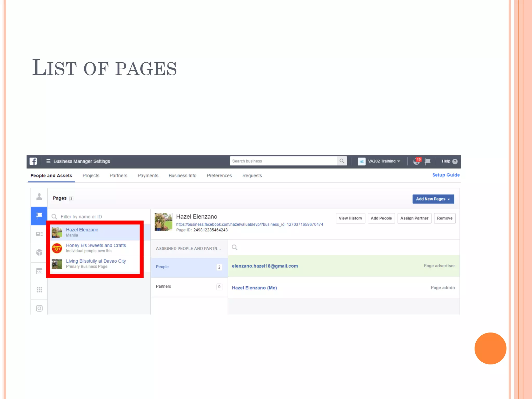This screenshot has height=399, width=532.
Task: Click the Assign Partner button
Action: point(414,218)
